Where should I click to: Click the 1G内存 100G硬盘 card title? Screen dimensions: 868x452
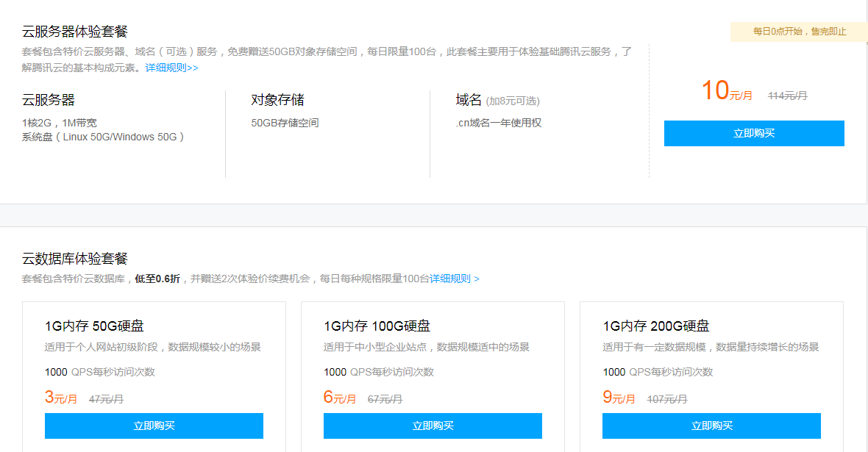377,326
